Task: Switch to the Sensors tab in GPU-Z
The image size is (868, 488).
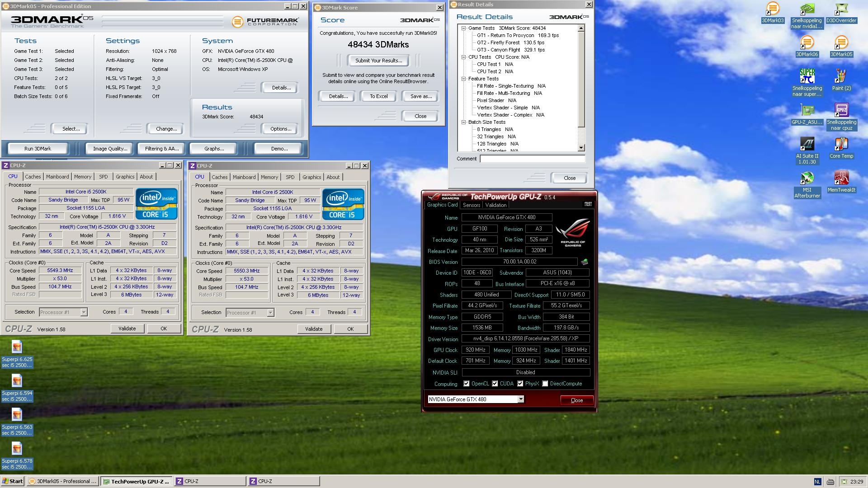Action: (x=471, y=205)
